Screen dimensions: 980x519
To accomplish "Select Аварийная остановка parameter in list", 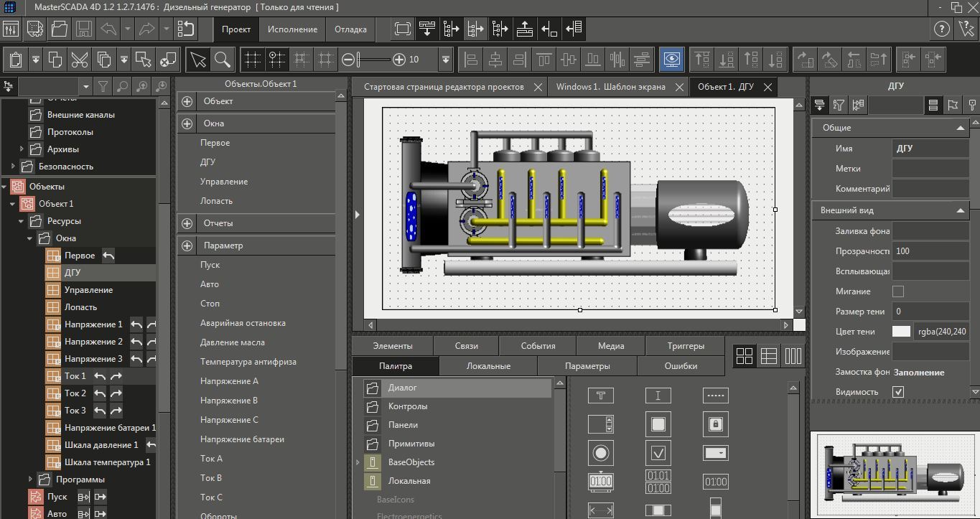I will (243, 323).
